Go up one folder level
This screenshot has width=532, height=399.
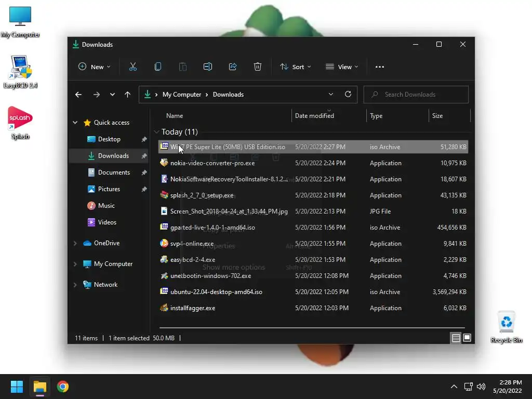[x=128, y=95]
